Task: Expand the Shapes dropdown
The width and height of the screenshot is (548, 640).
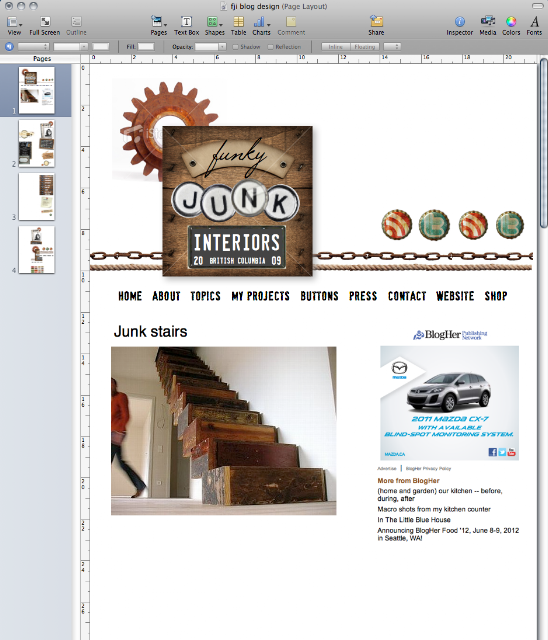Action: pyautogui.click(x=215, y=25)
